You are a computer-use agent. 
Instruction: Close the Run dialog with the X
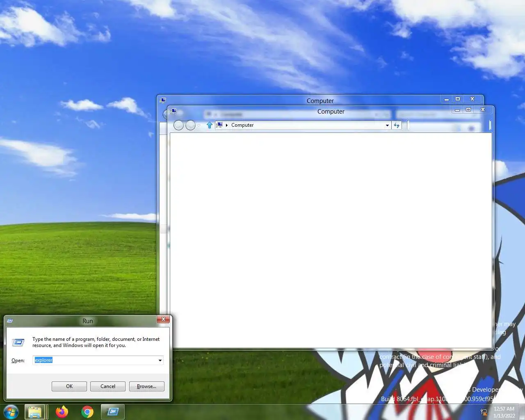tap(164, 320)
